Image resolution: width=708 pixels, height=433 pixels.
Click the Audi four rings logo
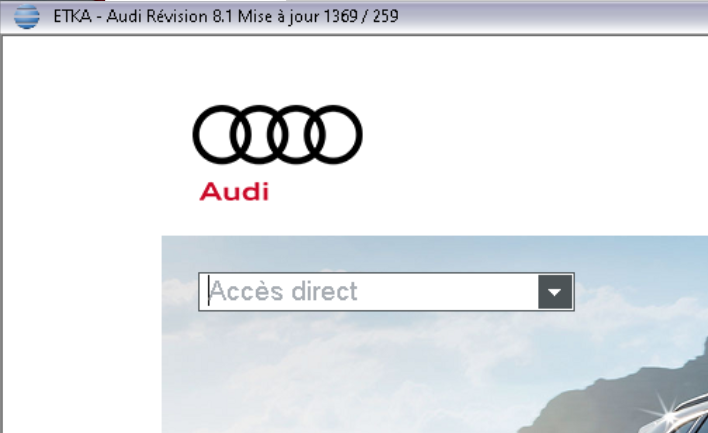(x=277, y=135)
